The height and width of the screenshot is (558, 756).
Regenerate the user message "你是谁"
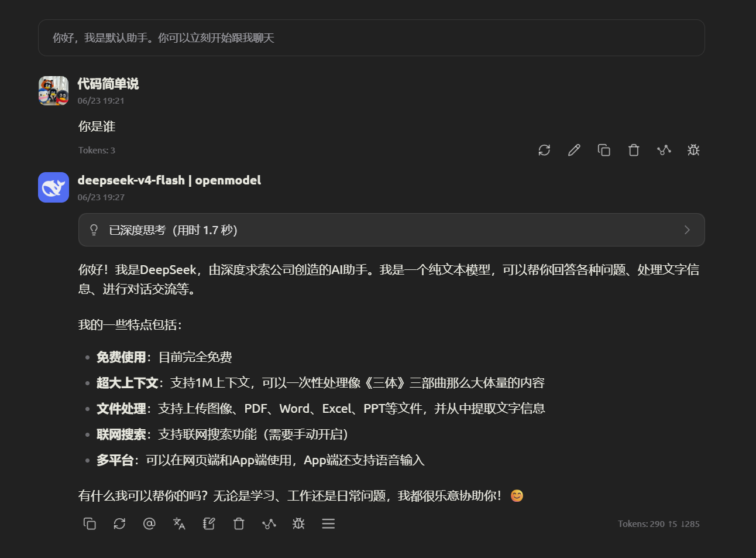tap(544, 150)
